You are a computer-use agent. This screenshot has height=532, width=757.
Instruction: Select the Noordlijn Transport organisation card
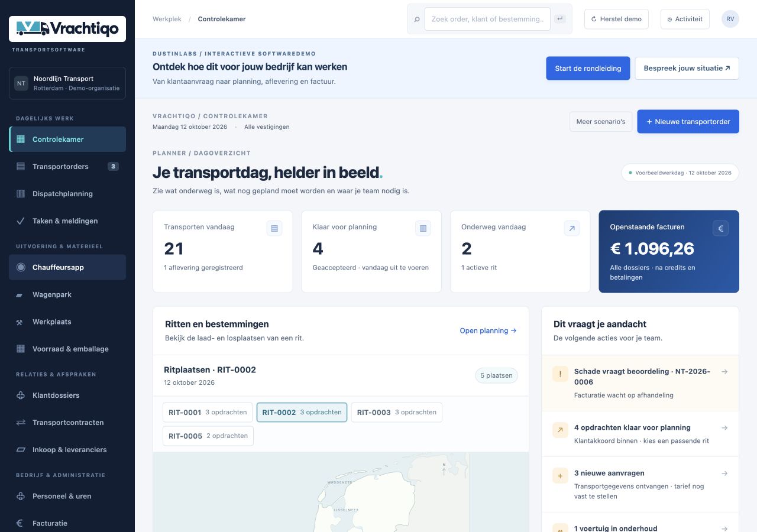(x=67, y=83)
